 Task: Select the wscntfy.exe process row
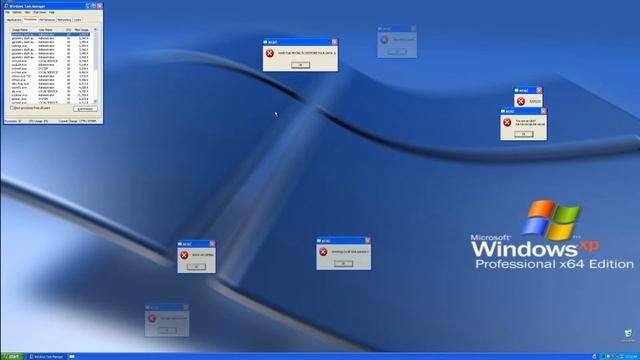(x=50, y=87)
